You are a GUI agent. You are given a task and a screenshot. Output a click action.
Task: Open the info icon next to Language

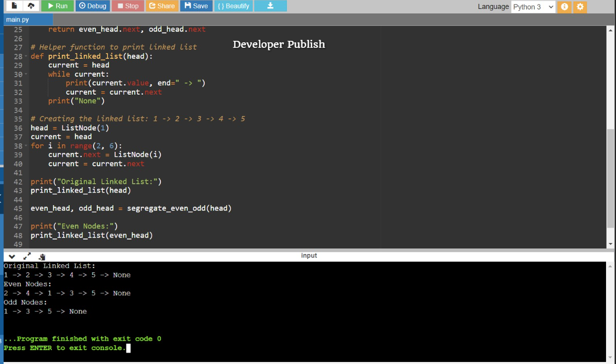564,7
